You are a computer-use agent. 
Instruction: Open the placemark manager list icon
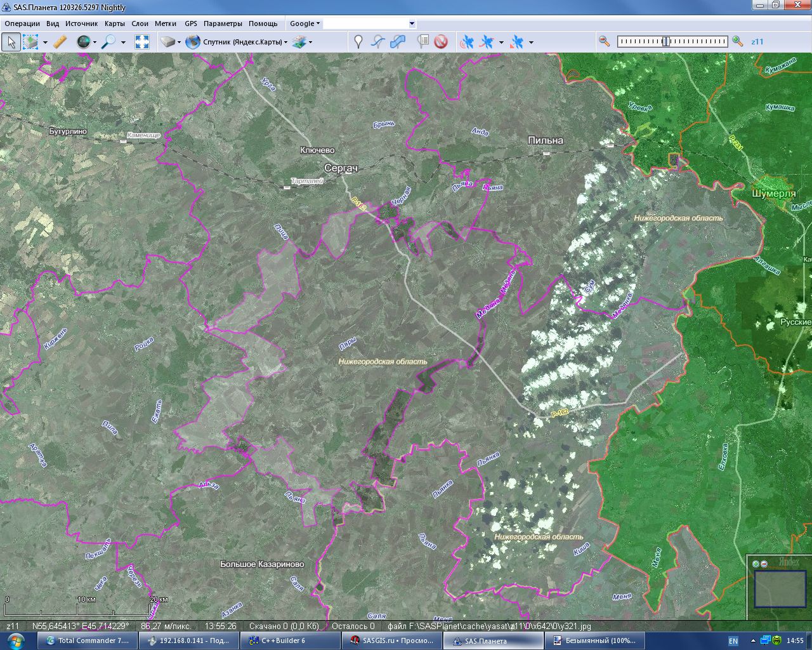[423, 42]
